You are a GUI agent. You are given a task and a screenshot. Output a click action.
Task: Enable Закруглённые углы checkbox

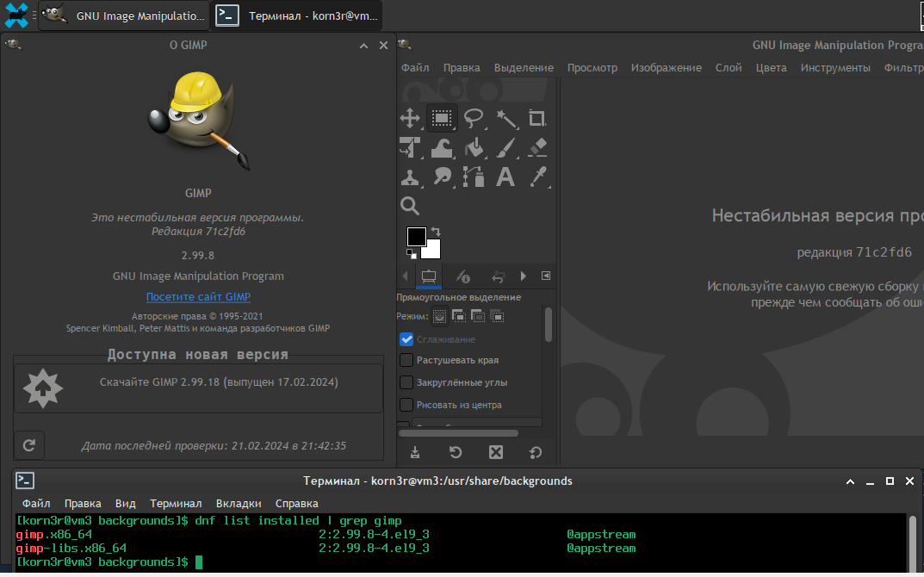click(406, 382)
